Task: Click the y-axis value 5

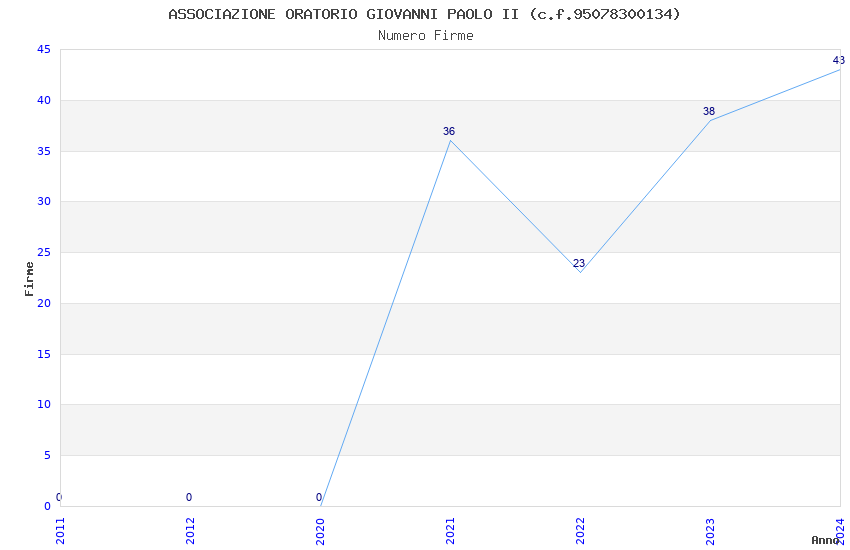Action: tap(48, 455)
